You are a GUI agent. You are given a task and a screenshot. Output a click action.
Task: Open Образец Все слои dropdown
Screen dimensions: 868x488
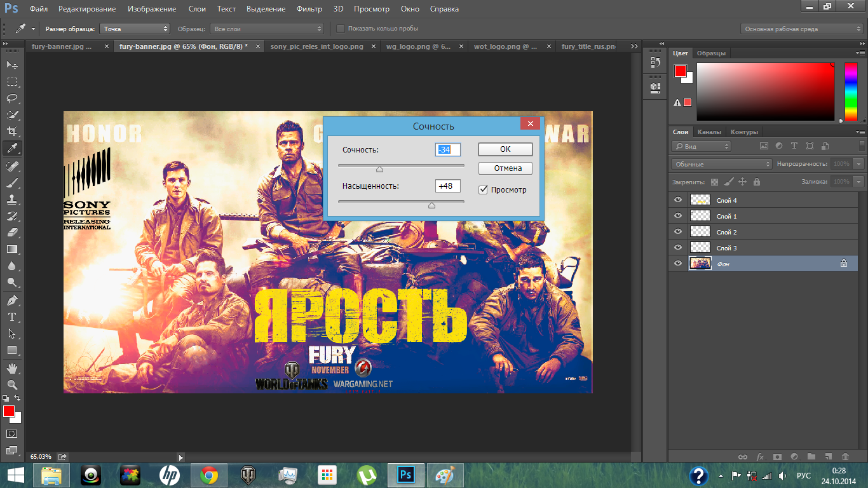click(268, 29)
